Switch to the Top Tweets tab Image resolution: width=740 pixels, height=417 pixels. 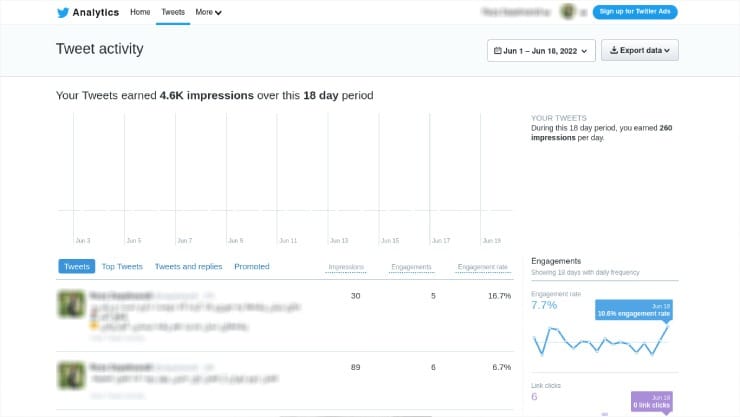point(122,267)
